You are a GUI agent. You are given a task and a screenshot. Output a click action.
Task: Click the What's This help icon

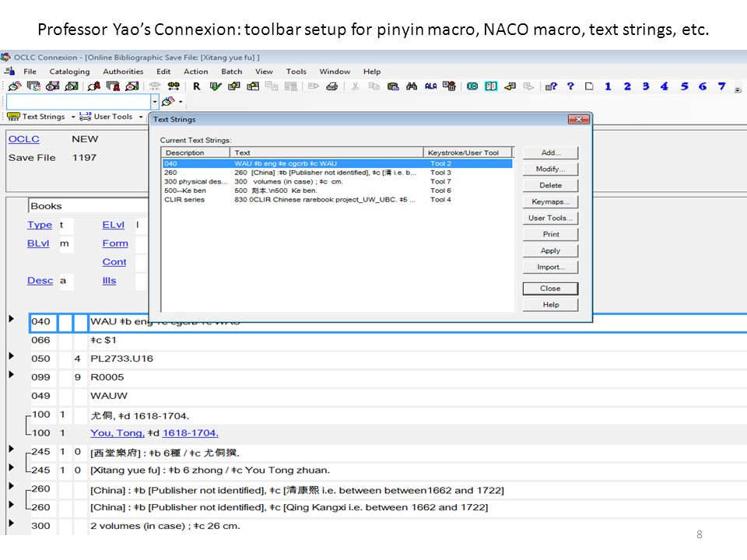pyautogui.click(x=551, y=86)
